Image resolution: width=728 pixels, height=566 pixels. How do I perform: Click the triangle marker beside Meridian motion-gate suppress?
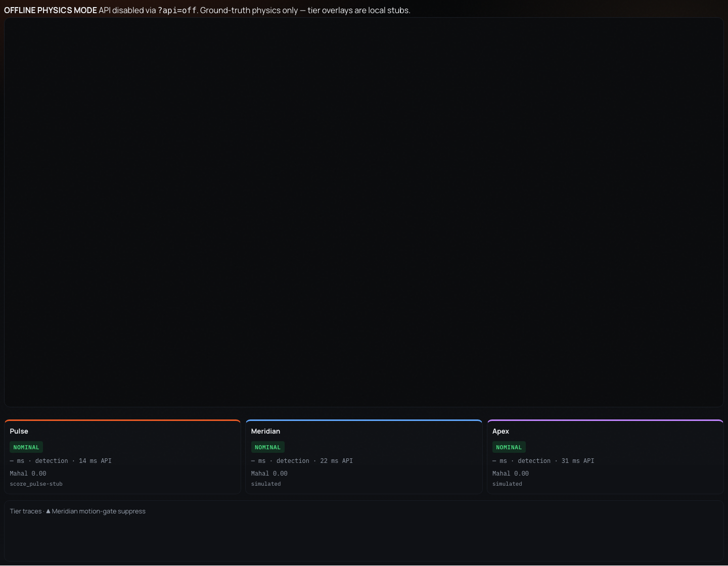(48, 511)
